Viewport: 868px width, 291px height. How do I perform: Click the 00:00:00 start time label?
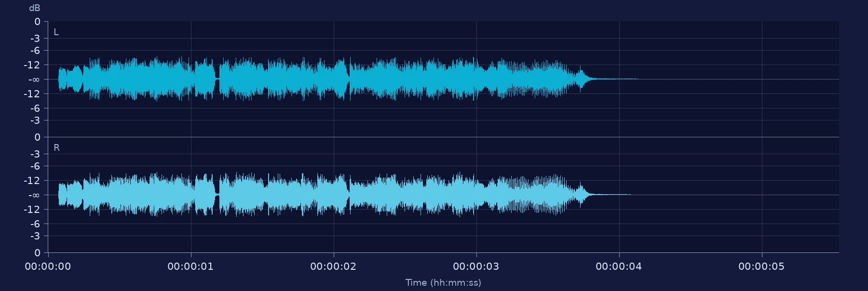tap(48, 266)
